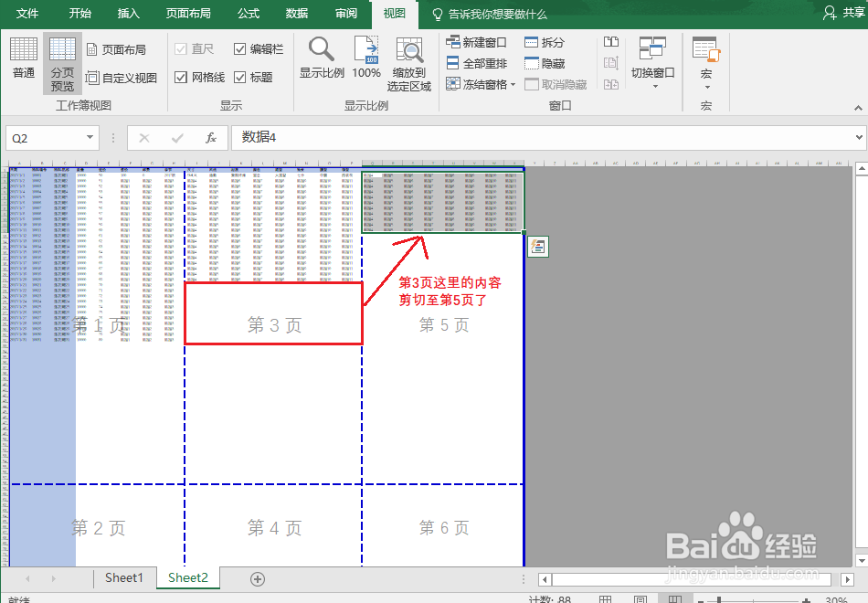This screenshot has height=603, width=868.
Task: Uncheck the 标题 checkbox
Action: tap(239, 77)
